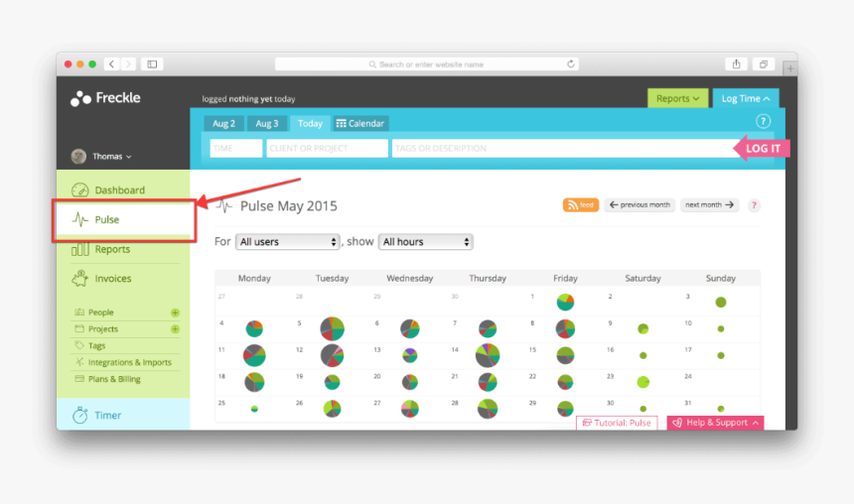Click the LOG IT button
The image size is (854, 504).
click(763, 149)
